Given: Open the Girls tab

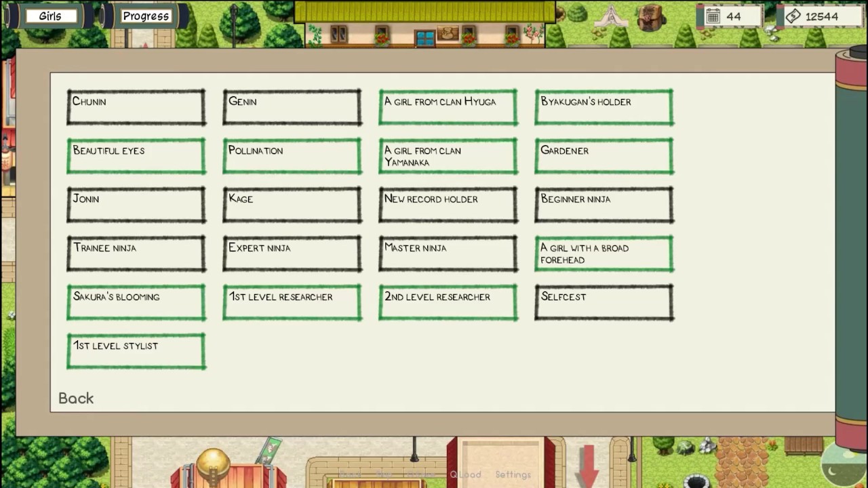Looking at the screenshot, I should (50, 16).
